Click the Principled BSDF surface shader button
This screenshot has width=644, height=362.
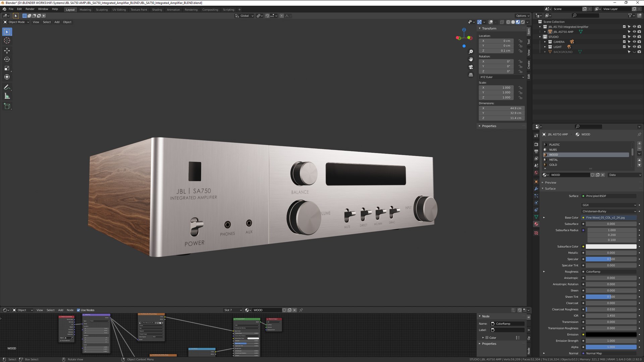pyautogui.click(x=609, y=196)
